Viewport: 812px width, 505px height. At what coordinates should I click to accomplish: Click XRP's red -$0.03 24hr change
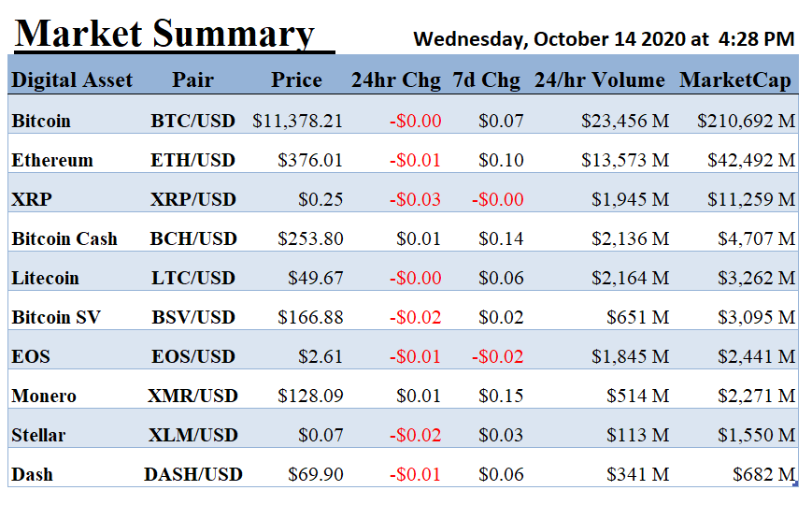(415, 199)
